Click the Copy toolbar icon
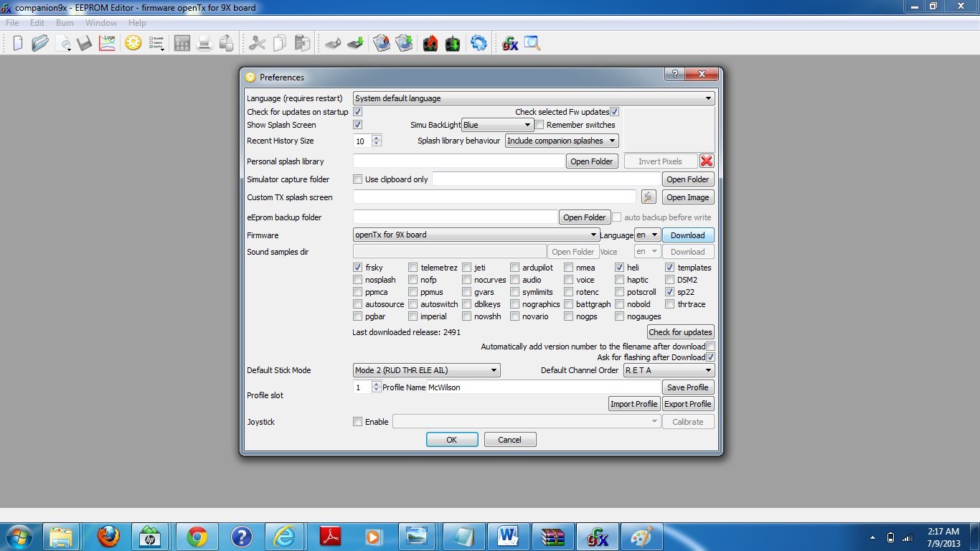This screenshot has width=980, height=551. [280, 43]
